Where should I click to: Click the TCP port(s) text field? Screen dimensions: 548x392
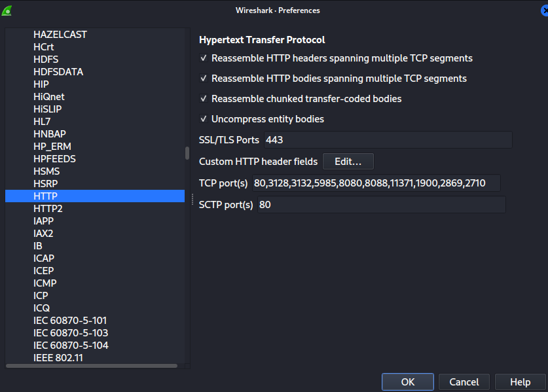(x=376, y=183)
